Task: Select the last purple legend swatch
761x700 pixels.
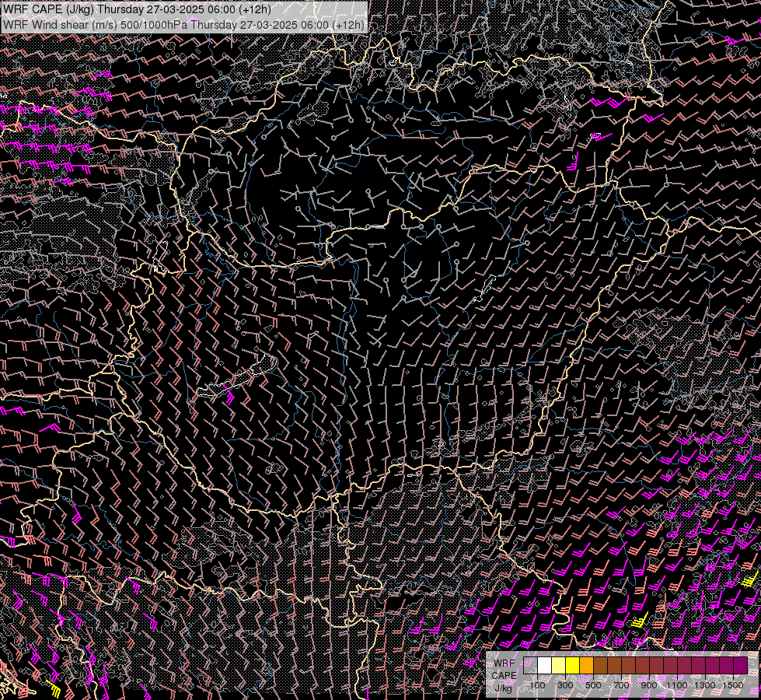Action: [741, 665]
